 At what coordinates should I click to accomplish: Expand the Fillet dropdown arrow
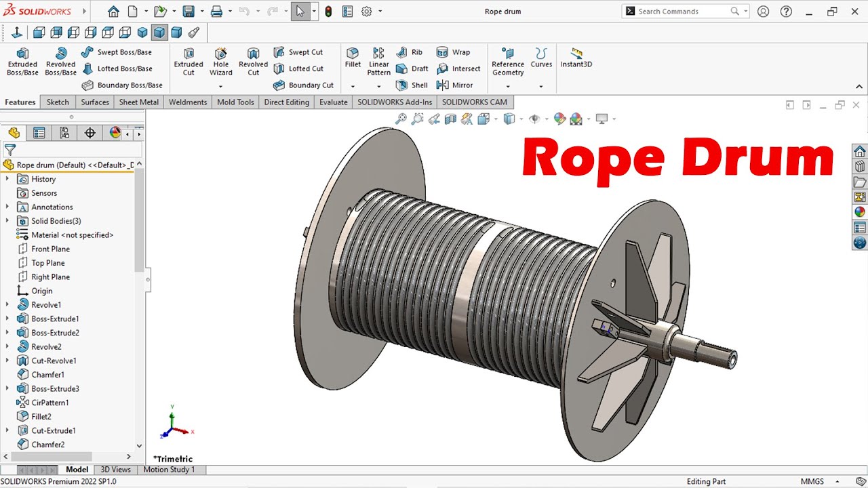tap(353, 87)
